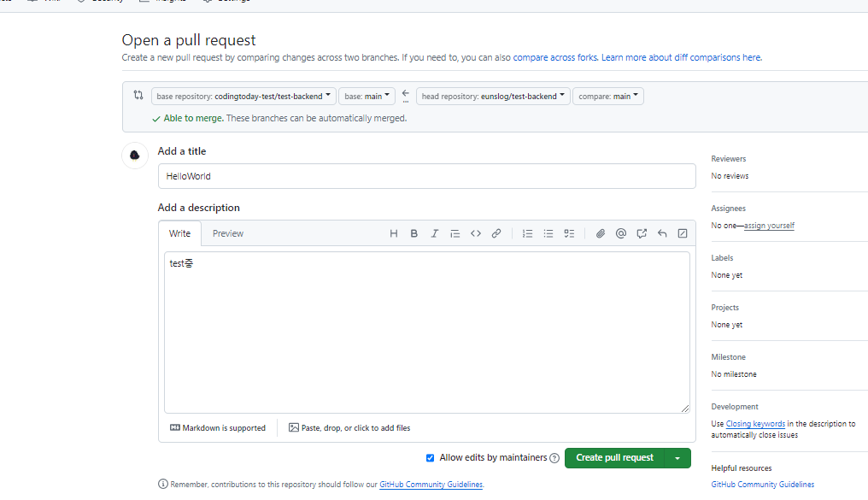The width and height of the screenshot is (868, 500).
Task: Toggle Allow edits by maintainers checkbox
Action: coord(430,458)
